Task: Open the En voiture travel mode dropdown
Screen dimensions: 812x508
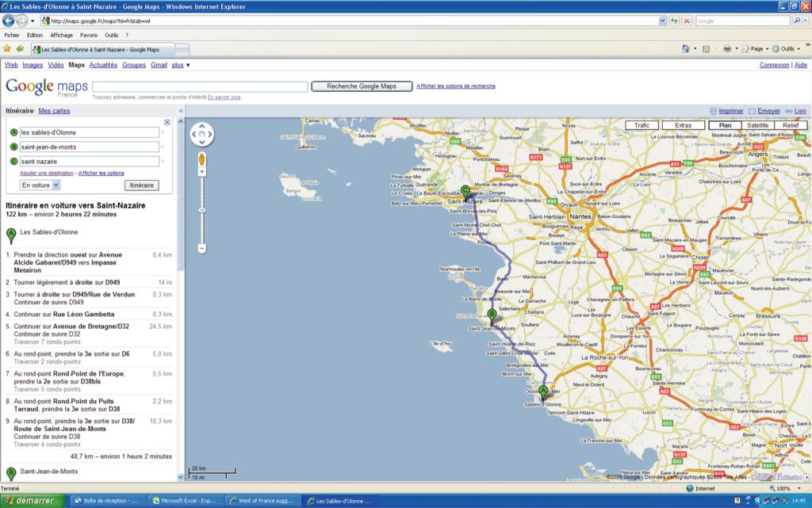Action: pyautogui.click(x=56, y=185)
